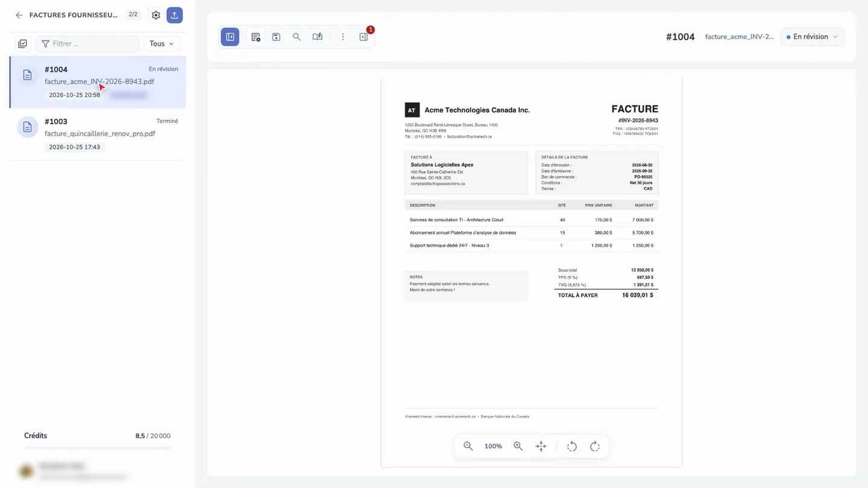Image resolution: width=868 pixels, height=488 pixels.
Task: Select document #1003 in the list
Action: [x=98, y=134]
